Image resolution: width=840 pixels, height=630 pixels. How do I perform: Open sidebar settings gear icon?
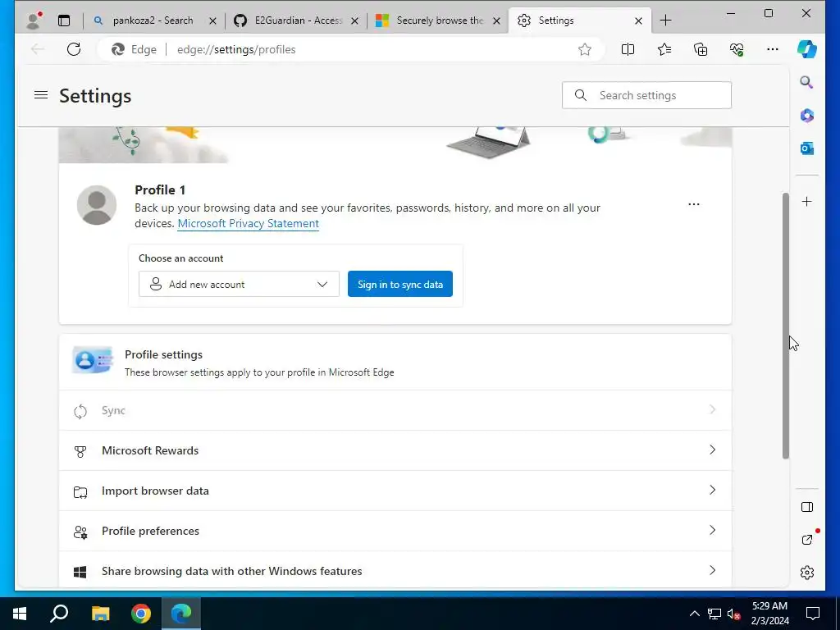pyautogui.click(x=807, y=572)
